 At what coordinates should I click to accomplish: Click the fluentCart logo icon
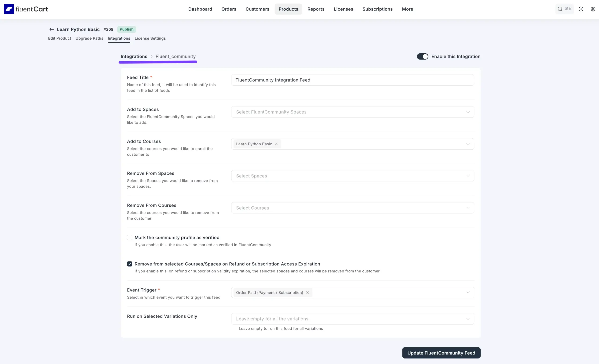tap(9, 9)
